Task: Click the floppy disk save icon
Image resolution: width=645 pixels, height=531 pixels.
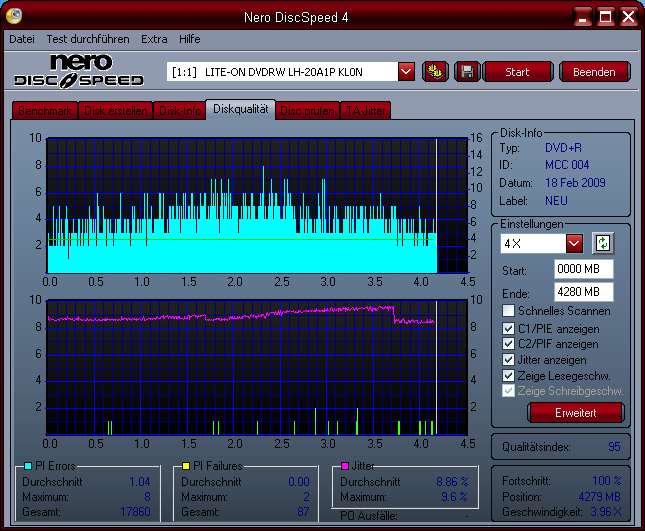Action: coord(467,72)
